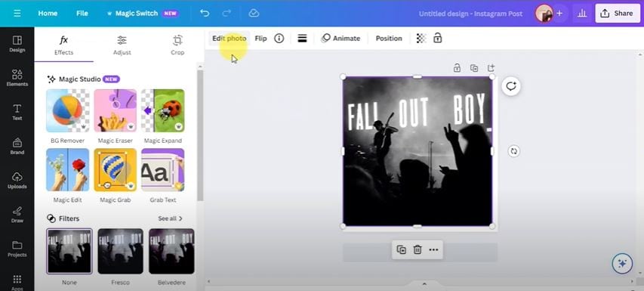The width and height of the screenshot is (644, 291).
Task: Open the Text sidebar panel
Action: 17,112
